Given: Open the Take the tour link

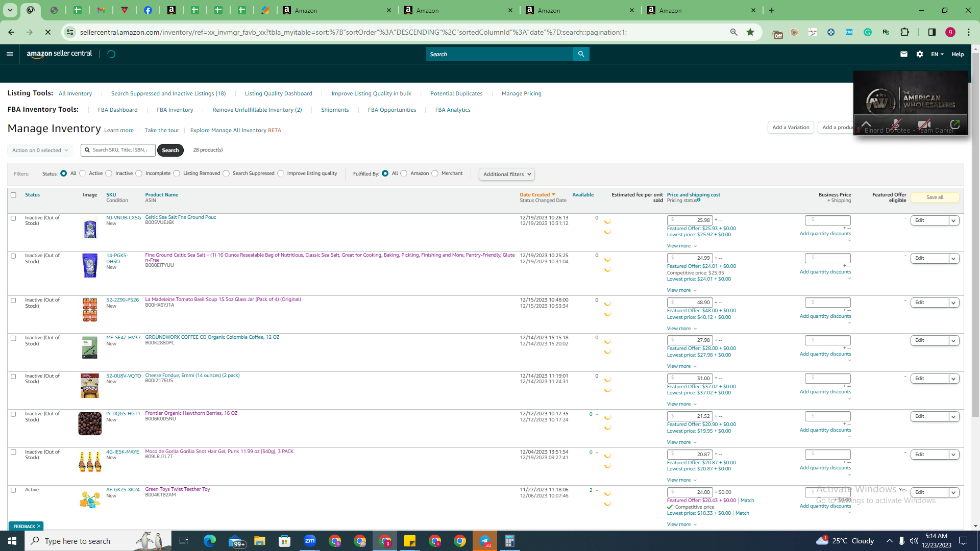Looking at the screenshot, I should [162, 131].
